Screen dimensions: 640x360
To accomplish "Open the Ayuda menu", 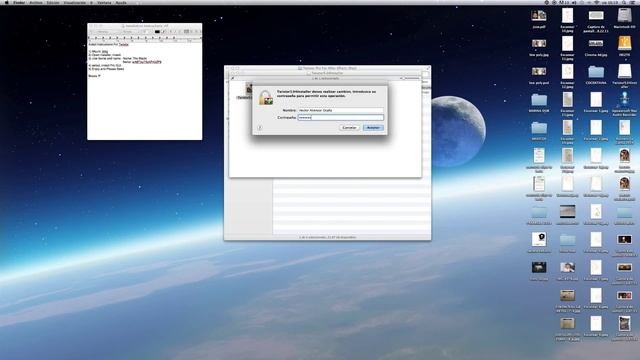I will pos(121,2).
